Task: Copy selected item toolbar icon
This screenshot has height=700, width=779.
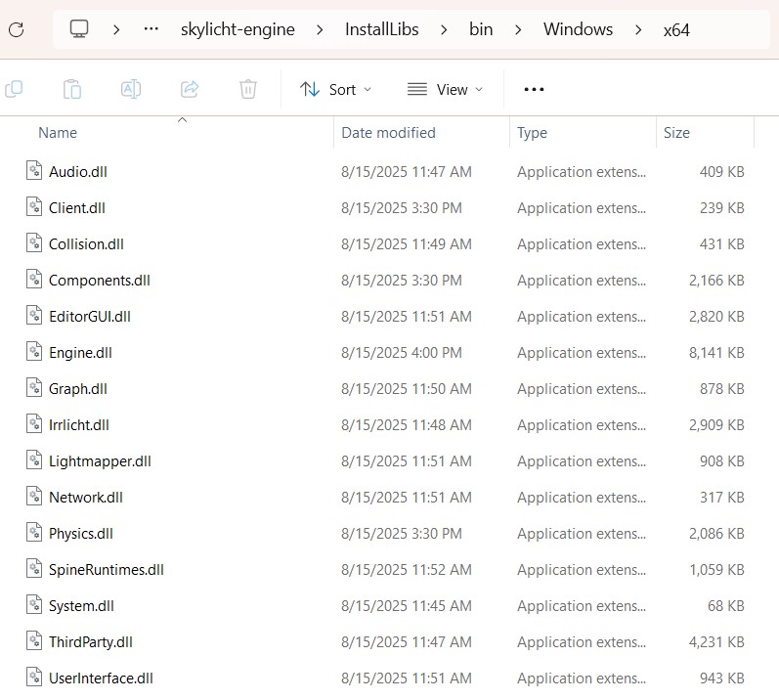Action: [x=14, y=89]
